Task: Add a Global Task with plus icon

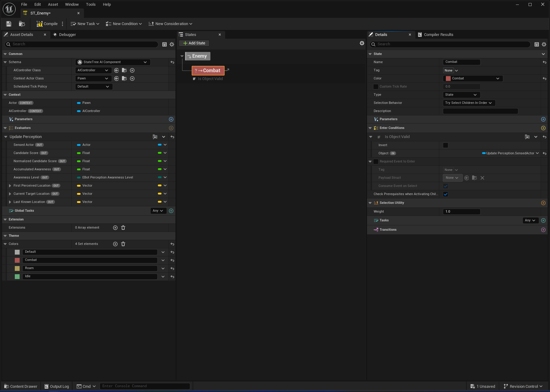Action: point(171,211)
